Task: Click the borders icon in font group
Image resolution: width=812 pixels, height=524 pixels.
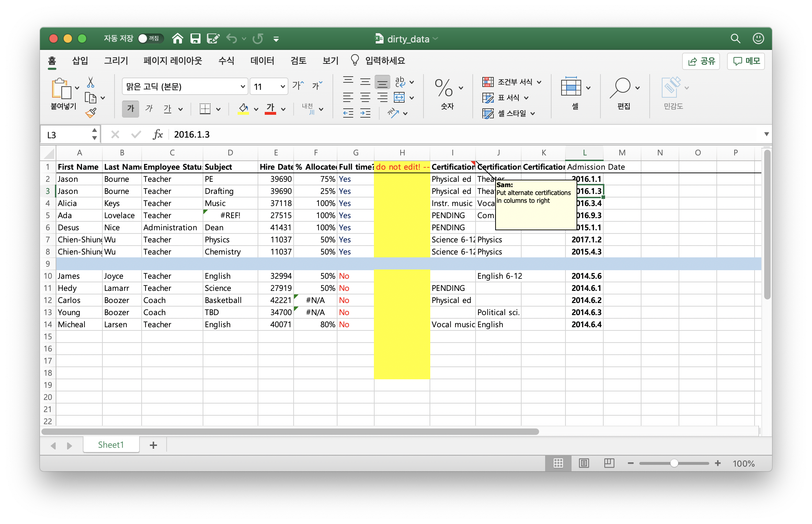Action: [x=205, y=109]
